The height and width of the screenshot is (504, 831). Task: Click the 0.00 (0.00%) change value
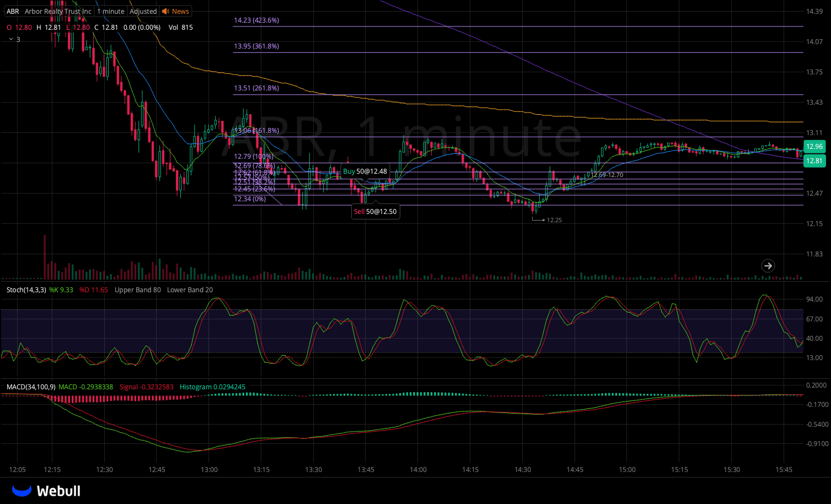tap(142, 27)
